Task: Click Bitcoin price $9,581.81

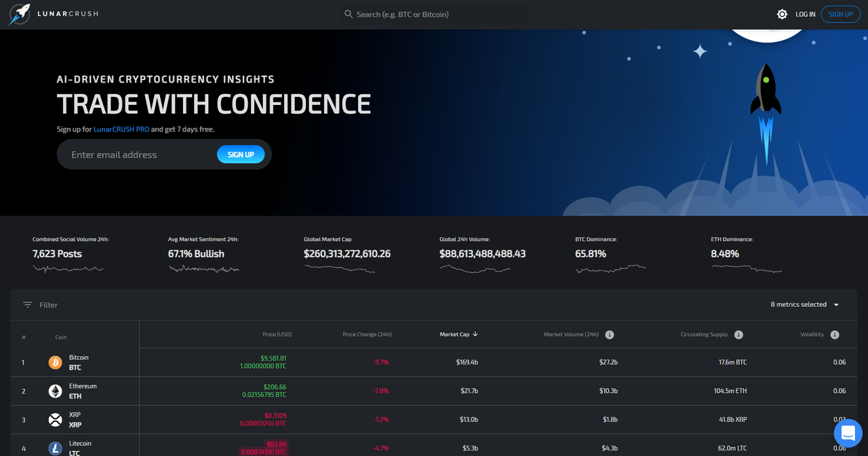Action: coord(273,358)
